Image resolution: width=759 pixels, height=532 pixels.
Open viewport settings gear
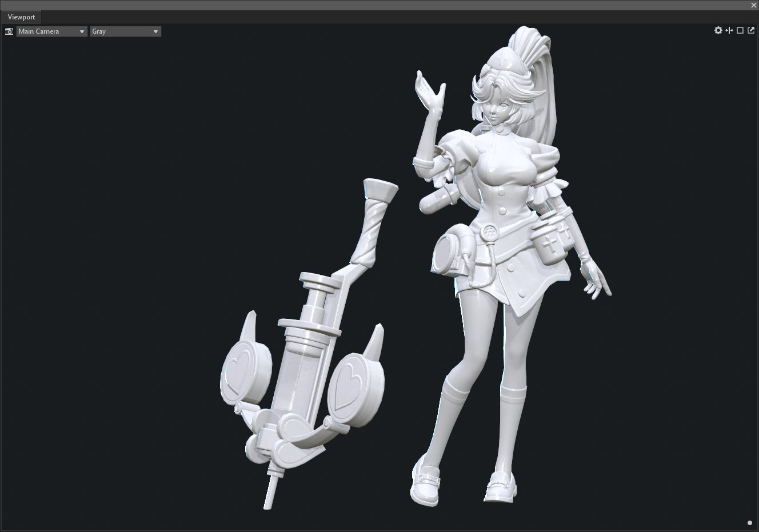point(718,30)
